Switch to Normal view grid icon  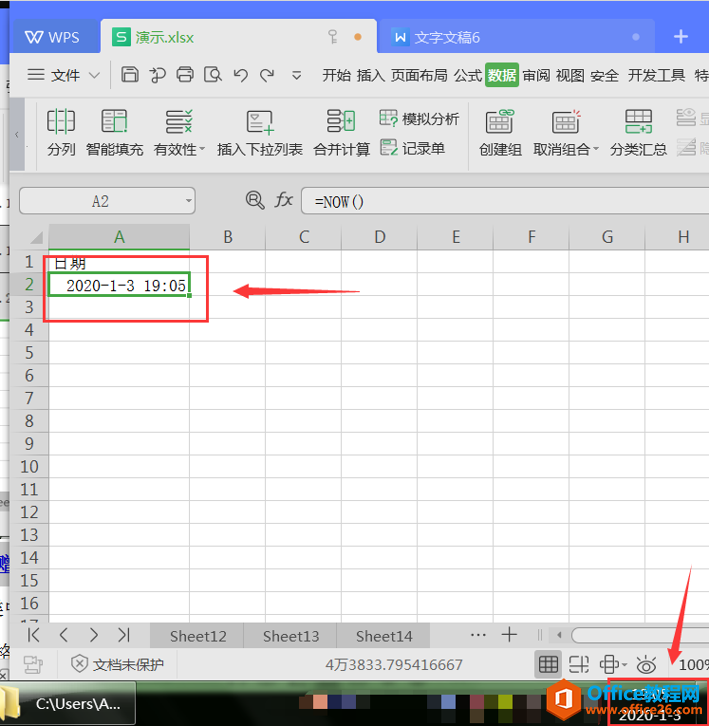(548, 664)
